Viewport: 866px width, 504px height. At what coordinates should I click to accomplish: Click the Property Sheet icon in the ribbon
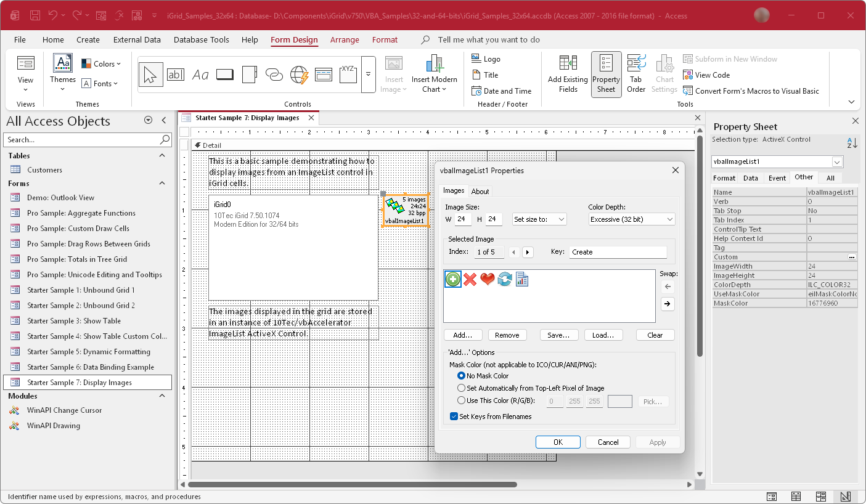(x=605, y=73)
